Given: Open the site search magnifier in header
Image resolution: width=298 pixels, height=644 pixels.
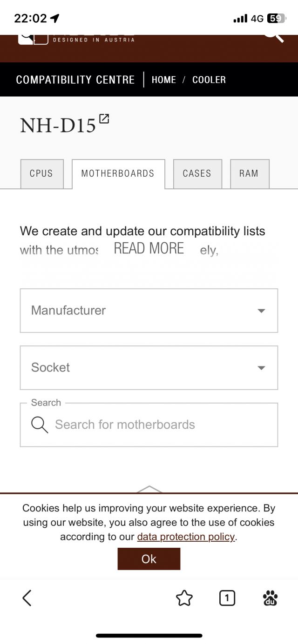Looking at the screenshot, I should pyautogui.click(x=274, y=37).
